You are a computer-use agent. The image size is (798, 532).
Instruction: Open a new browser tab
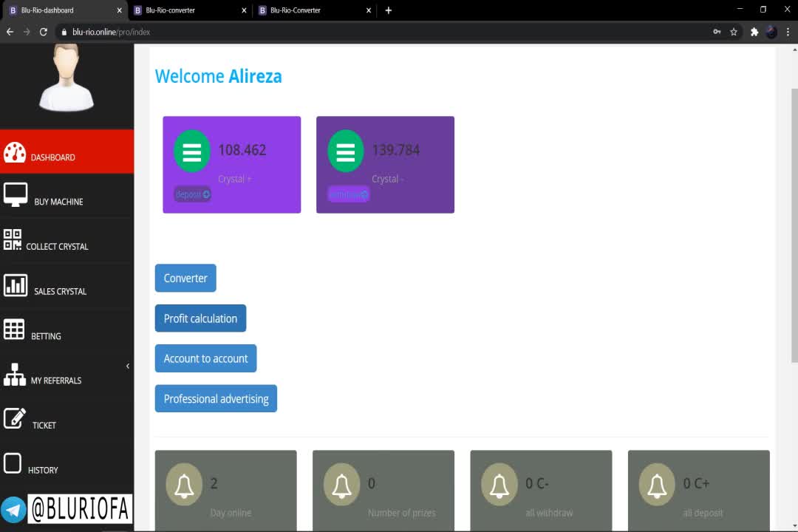389,10
